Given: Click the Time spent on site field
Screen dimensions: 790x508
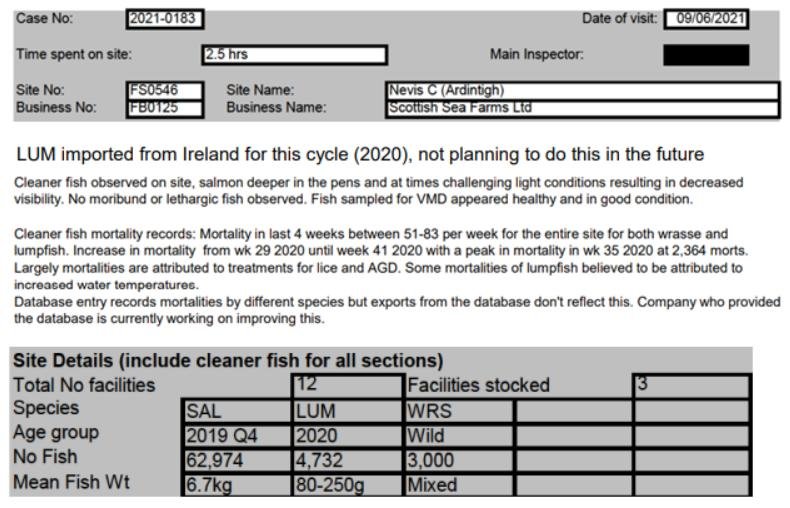Looking at the screenshot, I should click(x=293, y=54).
